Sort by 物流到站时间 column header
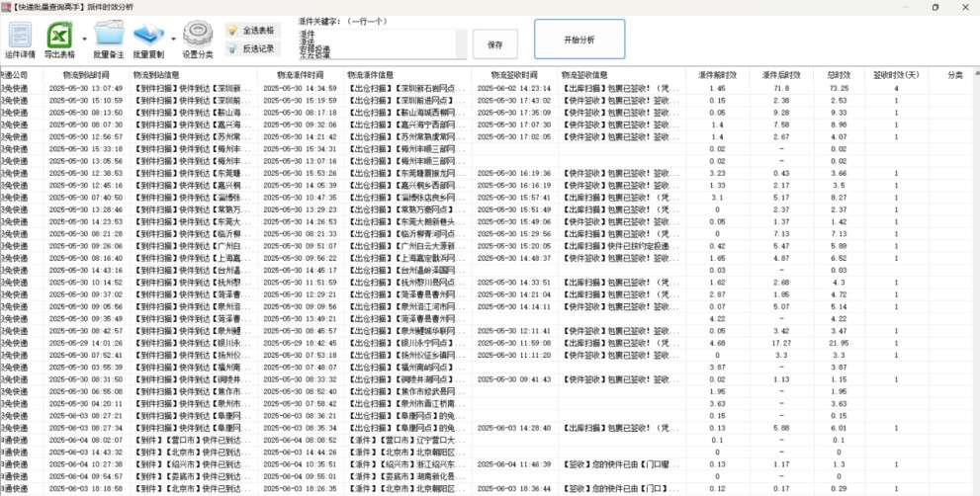The height and width of the screenshot is (496, 980). click(86, 75)
